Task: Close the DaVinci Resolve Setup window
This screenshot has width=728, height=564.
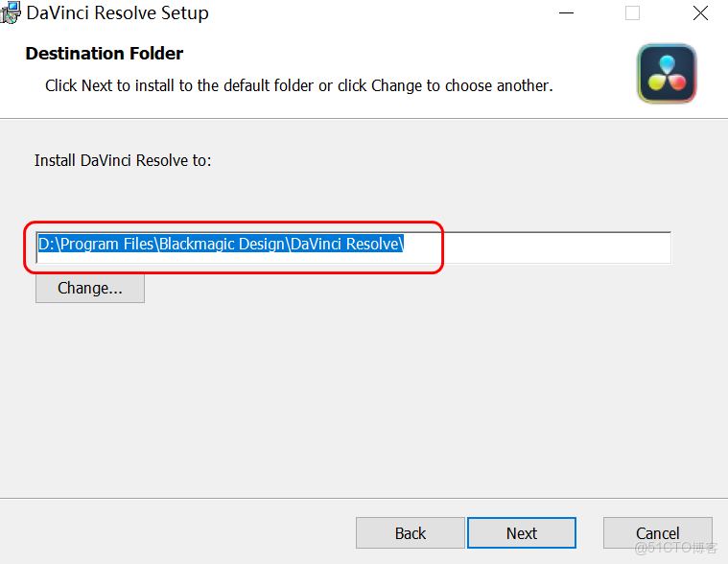Action: click(701, 13)
